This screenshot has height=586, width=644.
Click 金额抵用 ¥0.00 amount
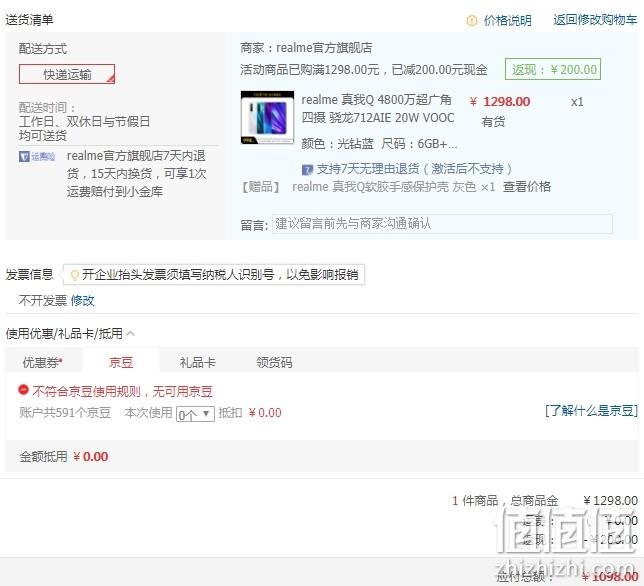pos(90,457)
